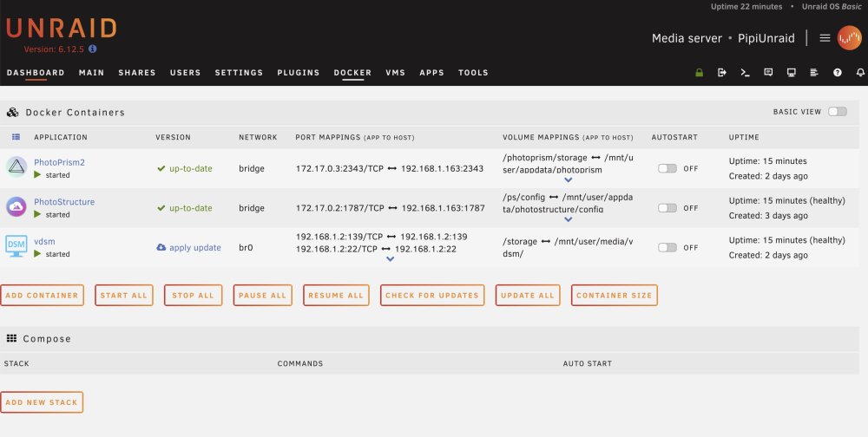Screen dimensions: 868x437
Task: Toggle the Basic View switch
Action: pos(838,112)
